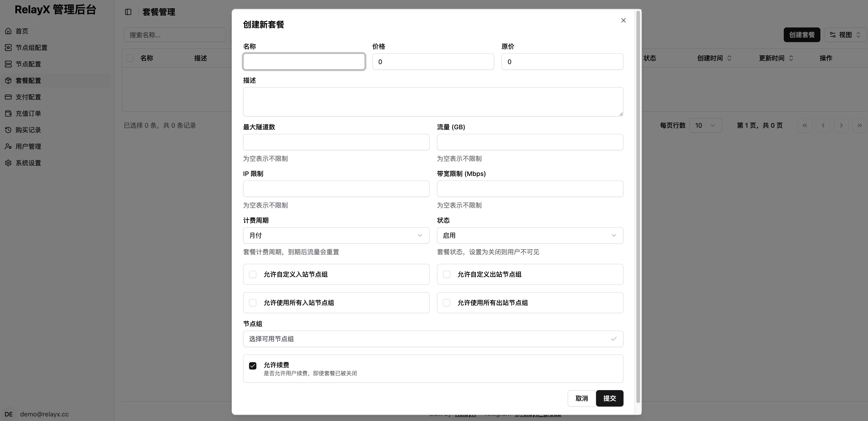Open the 状态 dropdown showing 启用
868x421 pixels.
pos(530,235)
